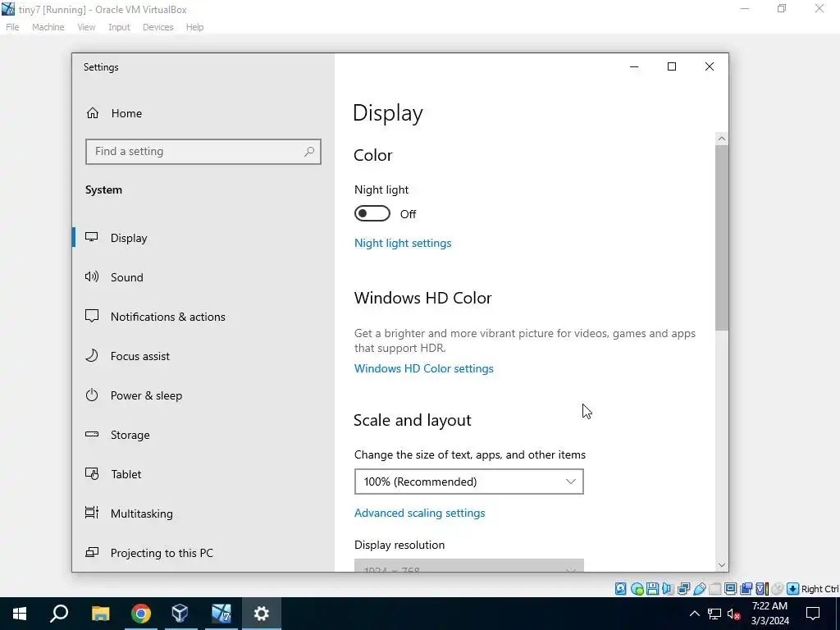This screenshot has height=630, width=840.
Task: Click the search magnifier in Find a setting
Action: [x=309, y=152]
